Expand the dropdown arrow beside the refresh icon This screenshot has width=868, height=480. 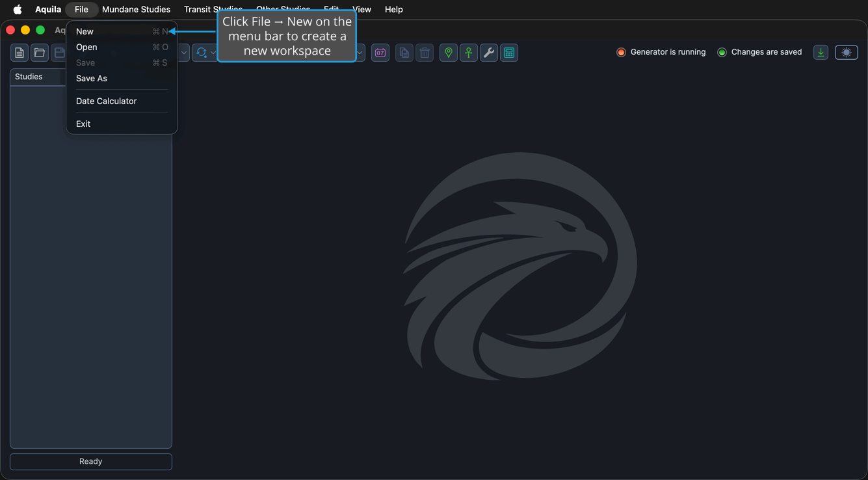(213, 53)
